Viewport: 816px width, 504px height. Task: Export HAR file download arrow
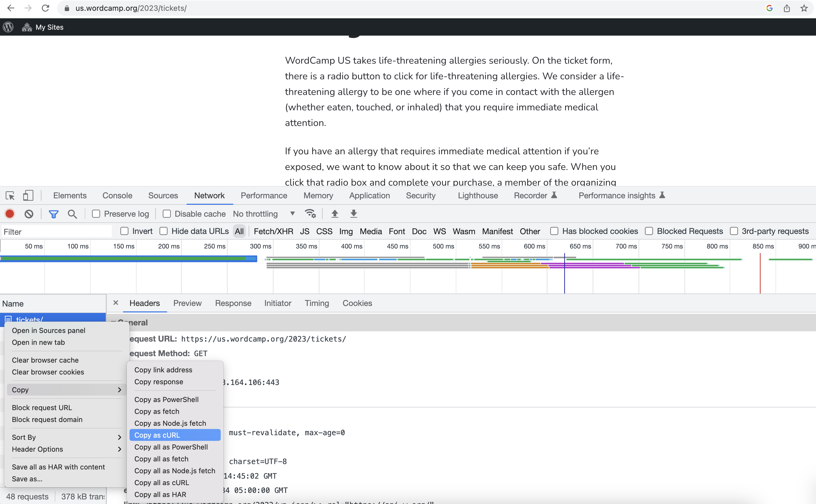[x=354, y=214]
